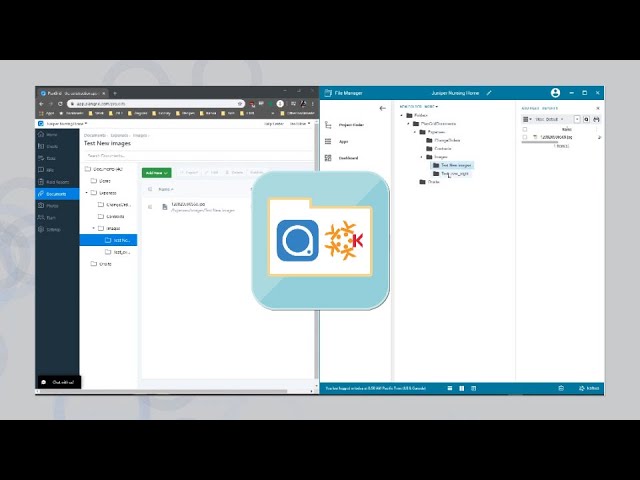Select the Drafts folder in File Manager tree
The width and height of the screenshot is (640, 480).
tap(430, 182)
